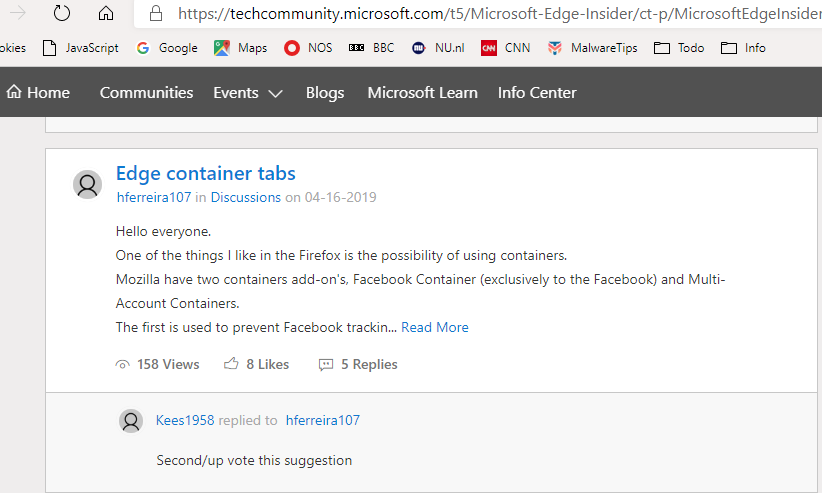Expand the Events dropdown menu

248,93
